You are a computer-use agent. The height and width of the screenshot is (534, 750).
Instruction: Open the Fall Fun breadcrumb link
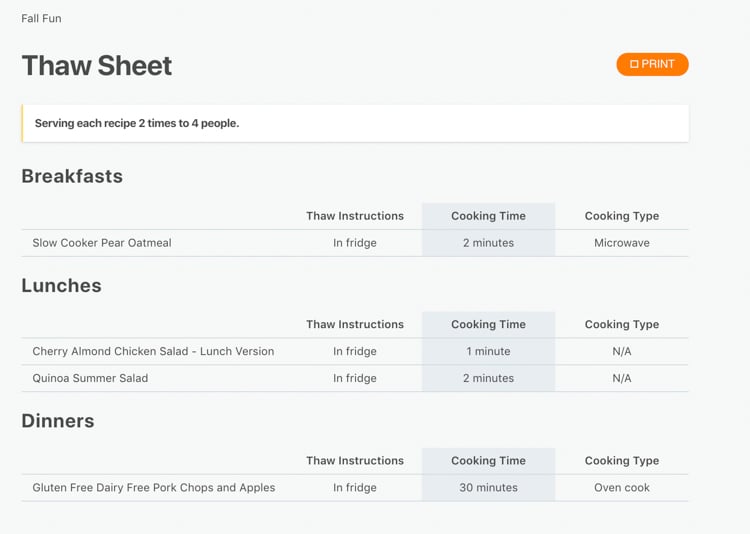coord(41,18)
